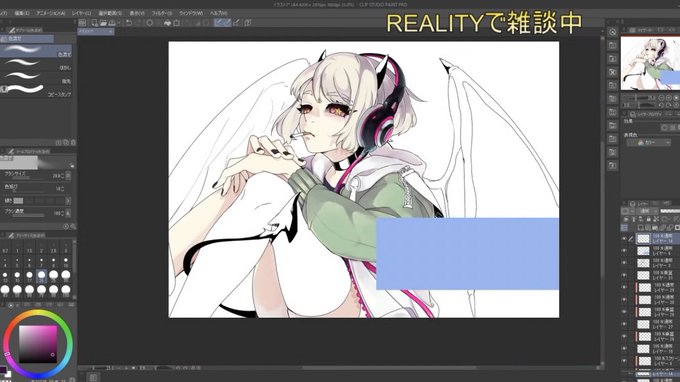Click the Fill bucket icon in command bar
This screenshot has width=680, height=382.
pyautogui.click(x=167, y=23)
